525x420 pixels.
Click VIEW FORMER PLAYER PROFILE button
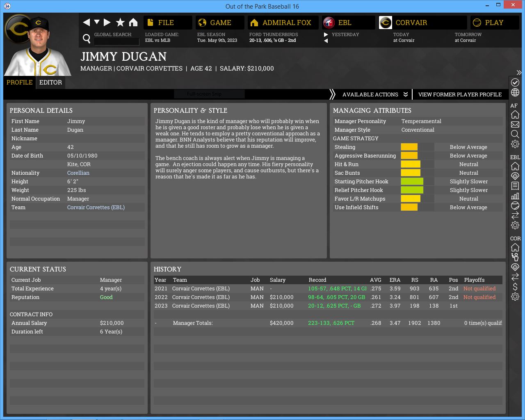point(460,94)
